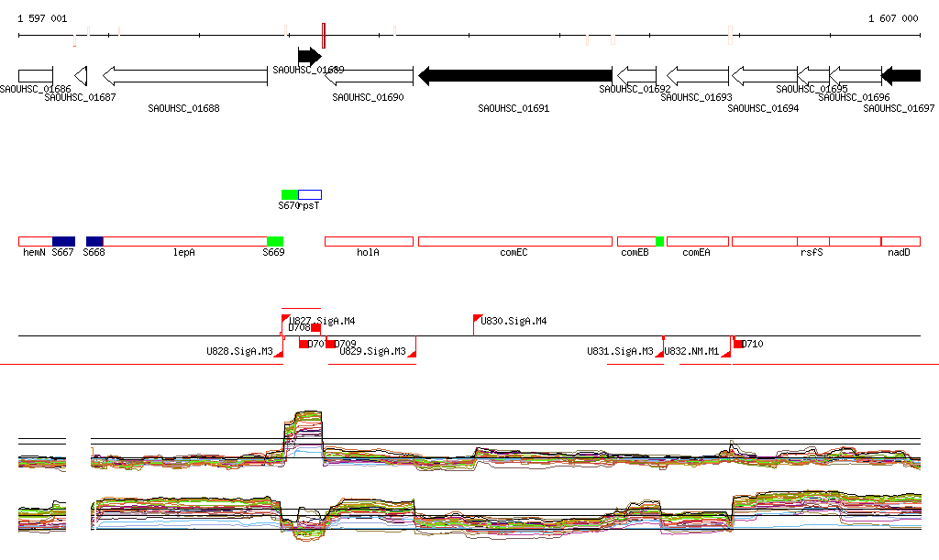The image size is (939, 560).
Task: Click the SAOUHSC_01686 gene arrow
Action: [36, 76]
